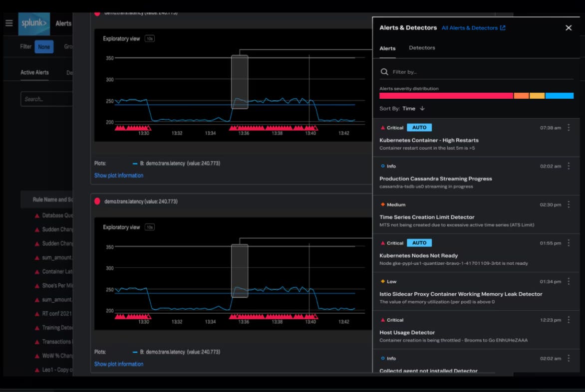The height and width of the screenshot is (392, 585).
Task: Toggle the 10s resolution badge on upper chart
Action: pos(150,39)
